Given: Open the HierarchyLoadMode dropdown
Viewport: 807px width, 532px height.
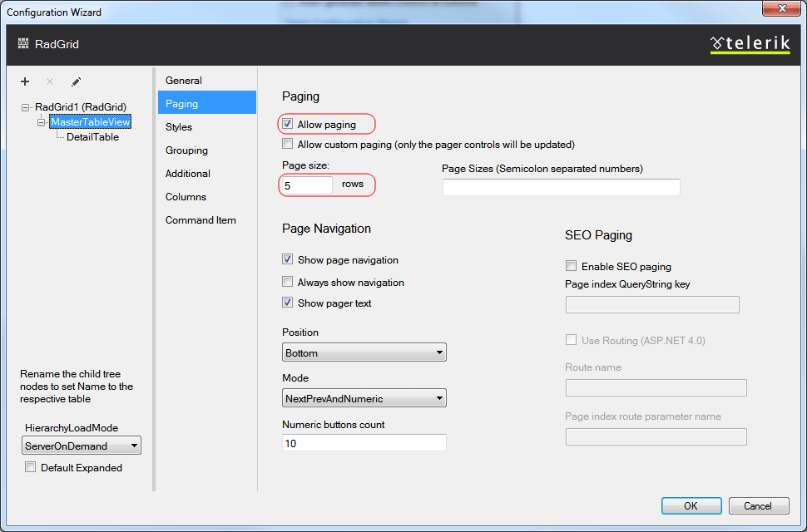Looking at the screenshot, I should pos(82,446).
